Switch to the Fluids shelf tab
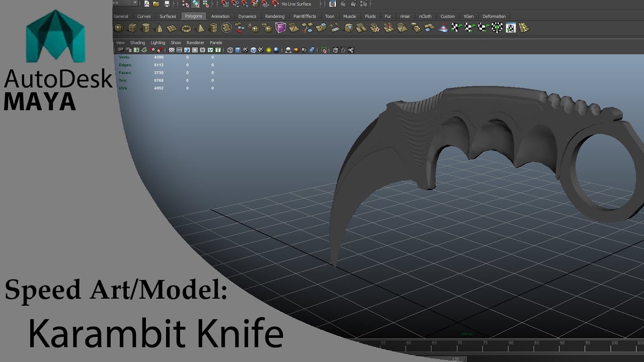This screenshot has width=644, height=362. coord(370,16)
